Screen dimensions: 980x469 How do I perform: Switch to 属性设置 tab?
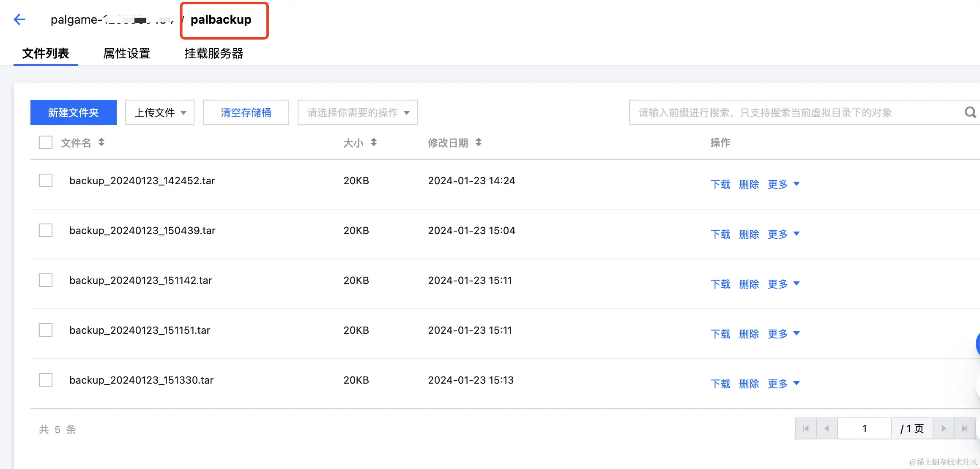coord(127,53)
